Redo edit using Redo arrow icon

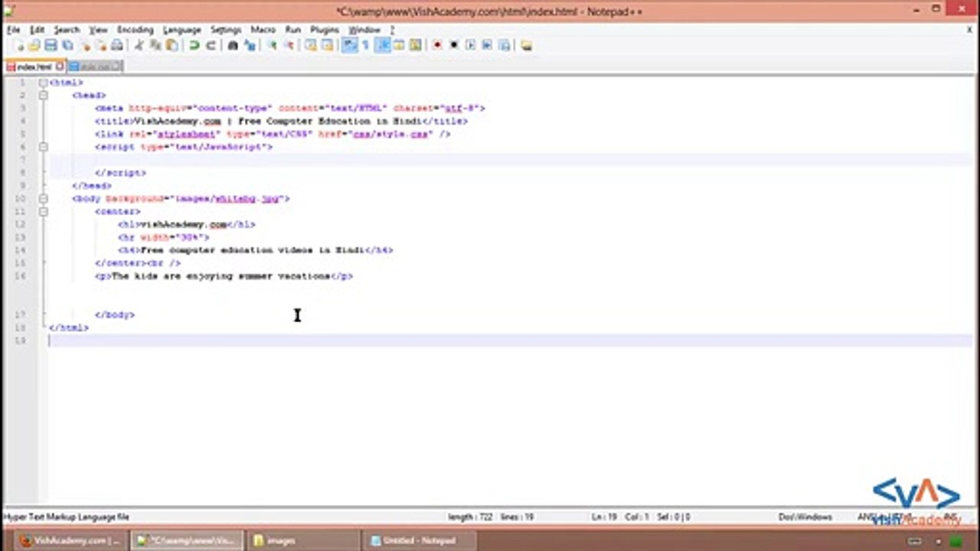[211, 45]
